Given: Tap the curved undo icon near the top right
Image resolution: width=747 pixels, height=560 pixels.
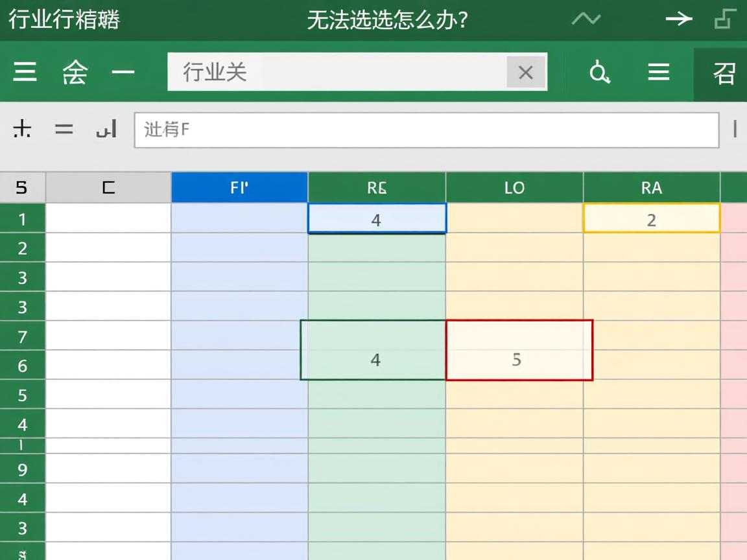Looking at the screenshot, I should [x=585, y=19].
